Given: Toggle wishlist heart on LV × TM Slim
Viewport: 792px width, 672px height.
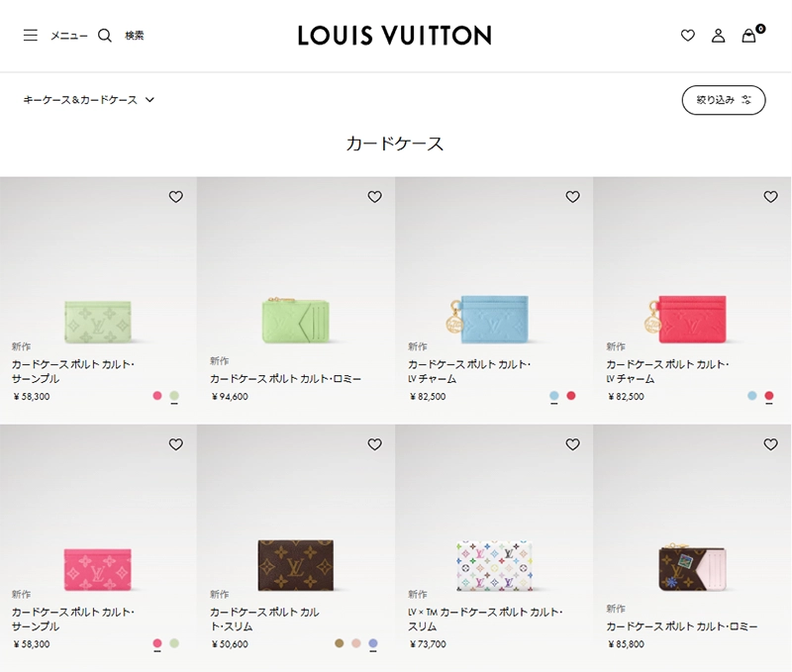Looking at the screenshot, I should click(572, 444).
